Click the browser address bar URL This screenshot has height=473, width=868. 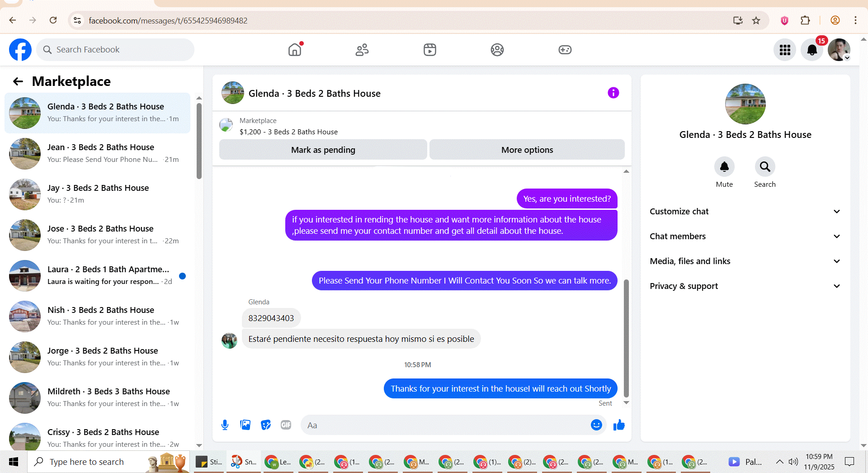168,20
